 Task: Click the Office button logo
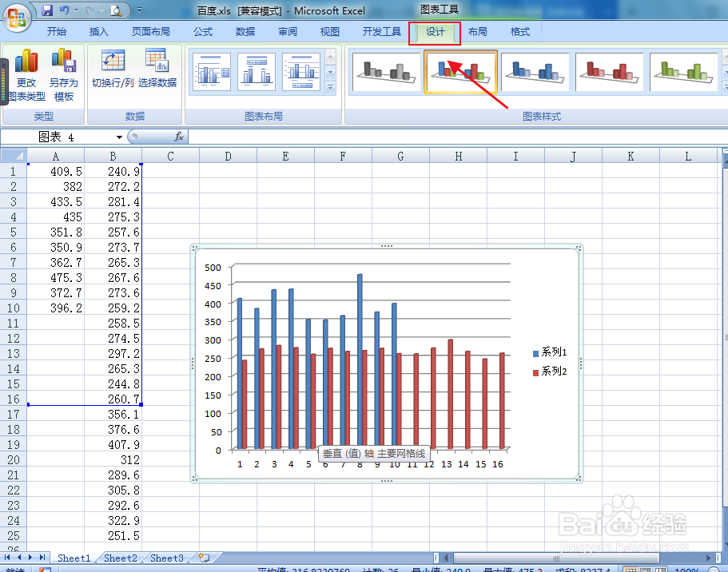[x=17, y=18]
